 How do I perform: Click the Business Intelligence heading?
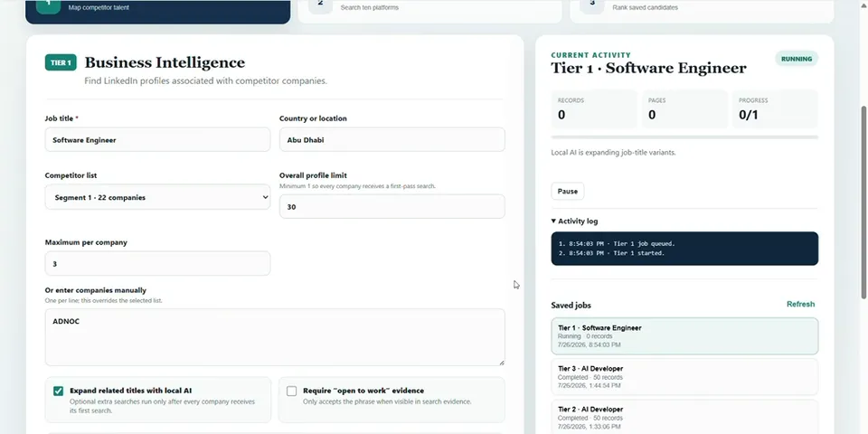pyautogui.click(x=165, y=62)
